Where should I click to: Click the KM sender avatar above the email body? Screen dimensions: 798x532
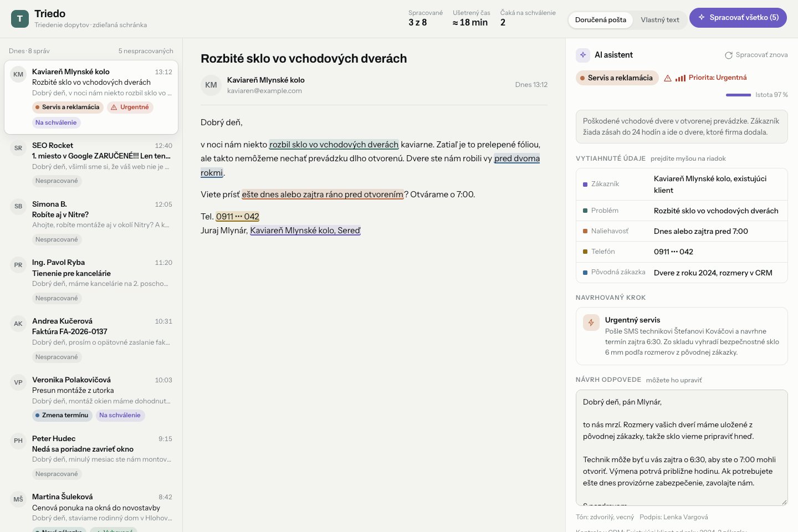coord(211,85)
